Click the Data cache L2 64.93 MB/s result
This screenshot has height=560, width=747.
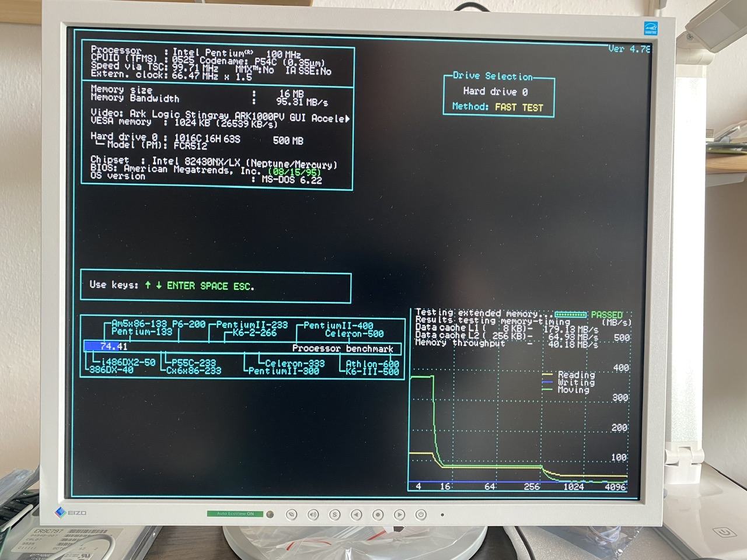507,337
